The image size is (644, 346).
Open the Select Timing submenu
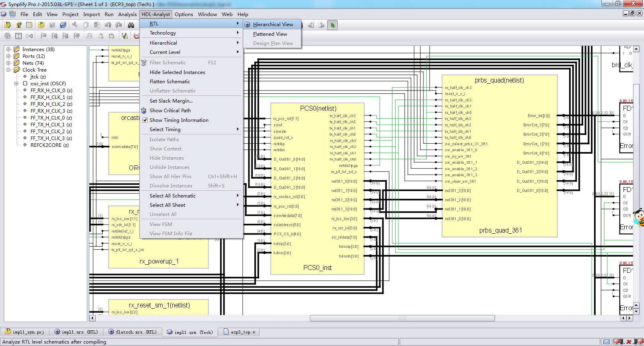pos(191,130)
